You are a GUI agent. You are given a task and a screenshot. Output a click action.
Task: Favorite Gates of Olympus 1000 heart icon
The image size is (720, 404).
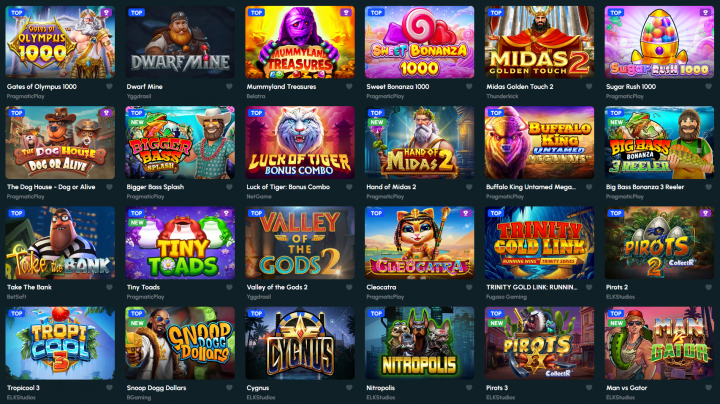pos(109,86)
